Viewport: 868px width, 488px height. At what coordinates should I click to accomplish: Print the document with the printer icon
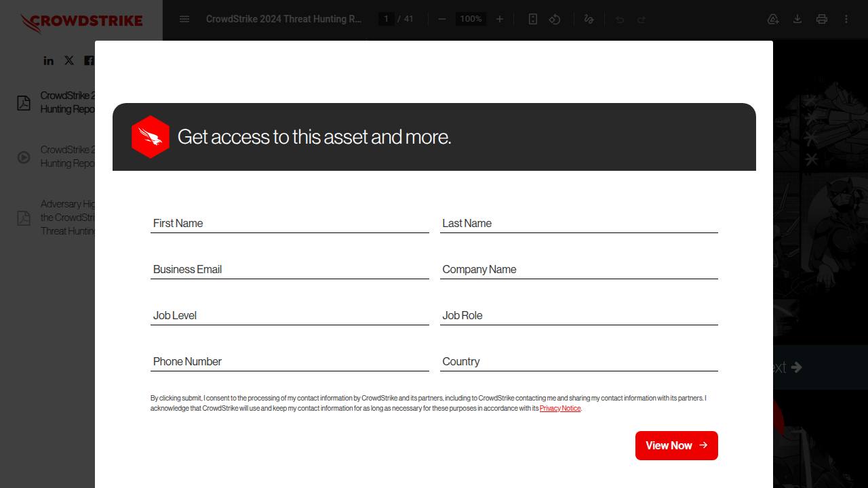tap(822, 19)
